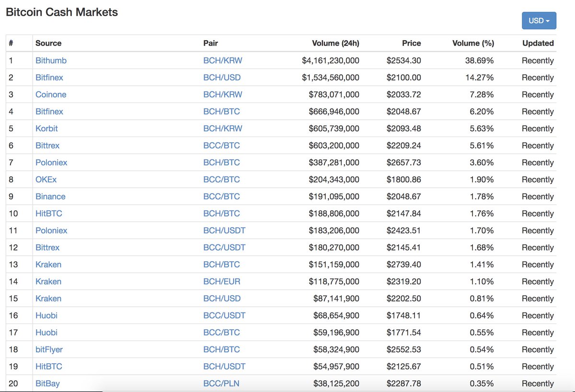The height and width of the screenshot is (392, 575).
Task: Open Binance's BCC/BTC pair link
Action: [x=221, y=196]
